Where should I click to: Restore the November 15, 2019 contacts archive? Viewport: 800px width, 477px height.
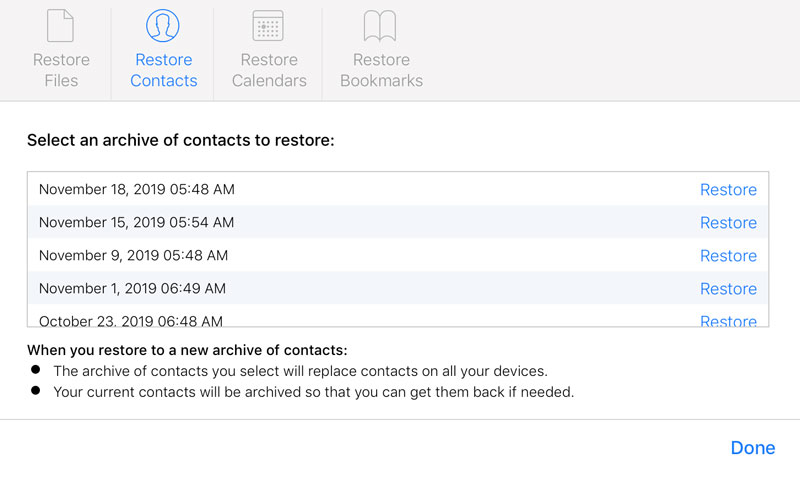coord(728,223)
